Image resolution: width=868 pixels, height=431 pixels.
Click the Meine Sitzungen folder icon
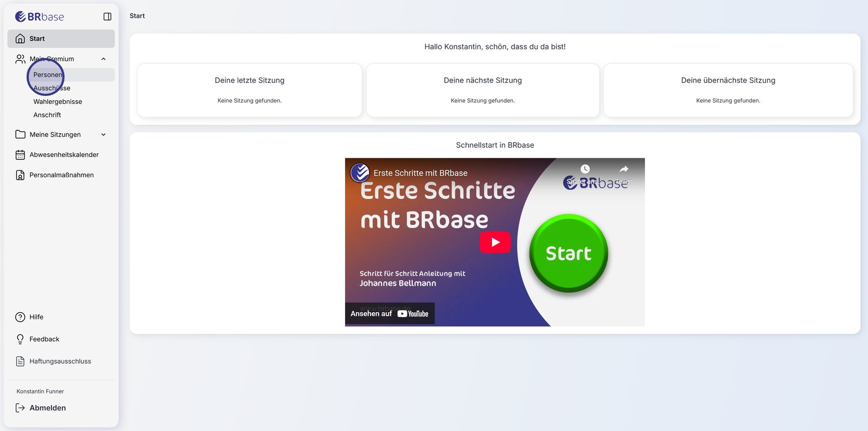point(20,134)
